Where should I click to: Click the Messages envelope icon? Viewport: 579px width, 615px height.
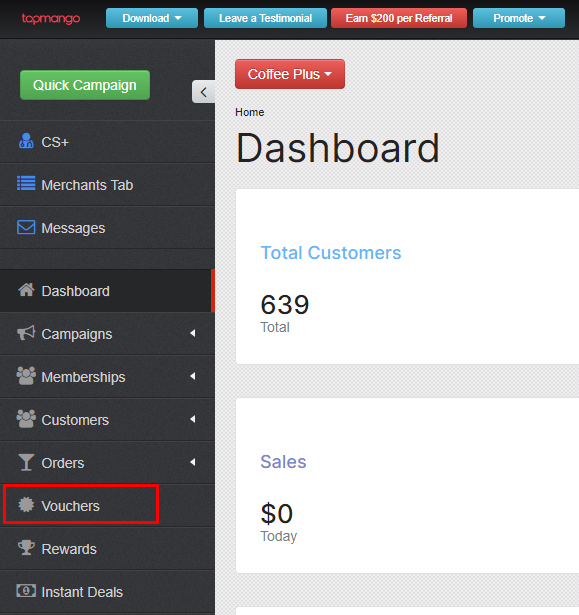pyautogui.click(x=26, y=227)
